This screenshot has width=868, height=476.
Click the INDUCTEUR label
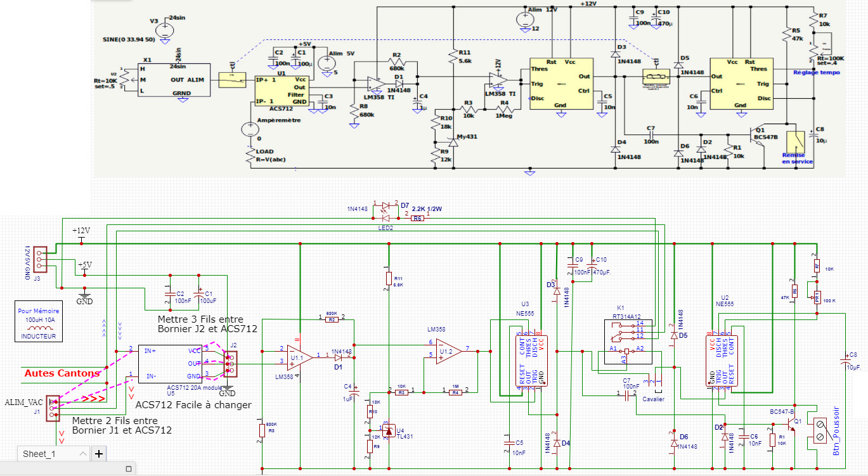pyautogui.click(x=38, y=337)
